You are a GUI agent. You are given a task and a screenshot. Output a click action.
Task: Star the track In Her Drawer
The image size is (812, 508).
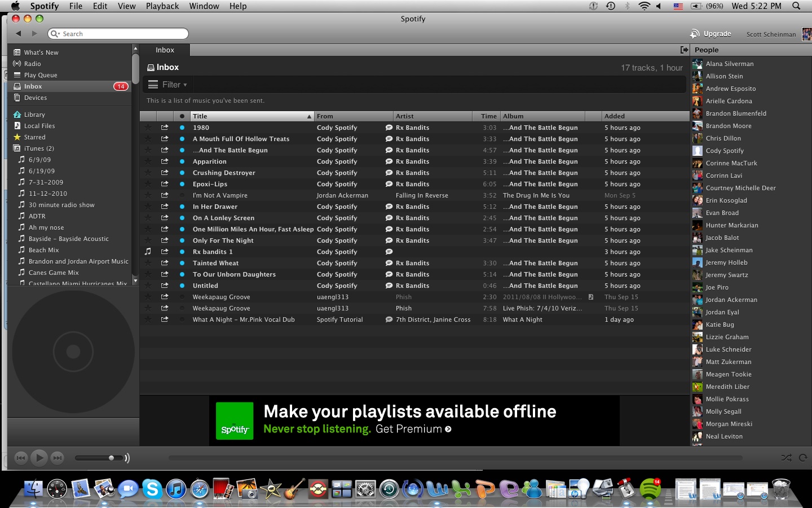pyautogui.click(x=148, y=207)
